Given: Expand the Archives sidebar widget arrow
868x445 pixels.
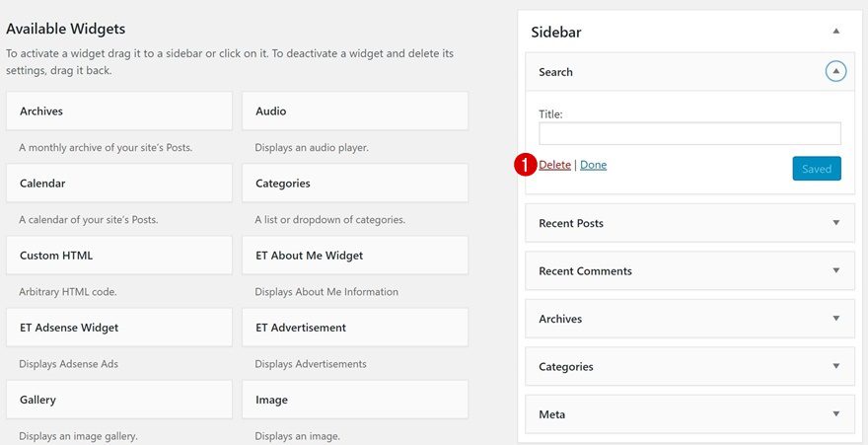Looking at the screenshot, I should click(835, 319).
